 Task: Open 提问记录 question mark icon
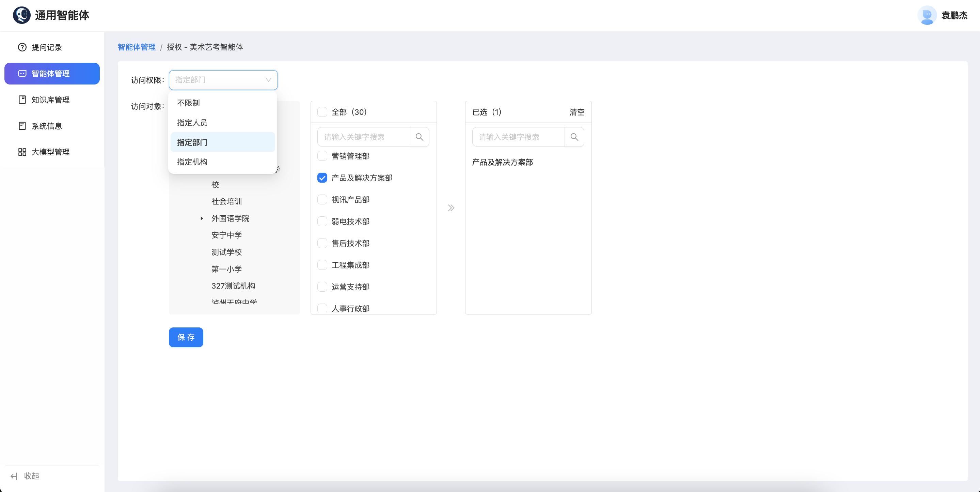point(22,47)
